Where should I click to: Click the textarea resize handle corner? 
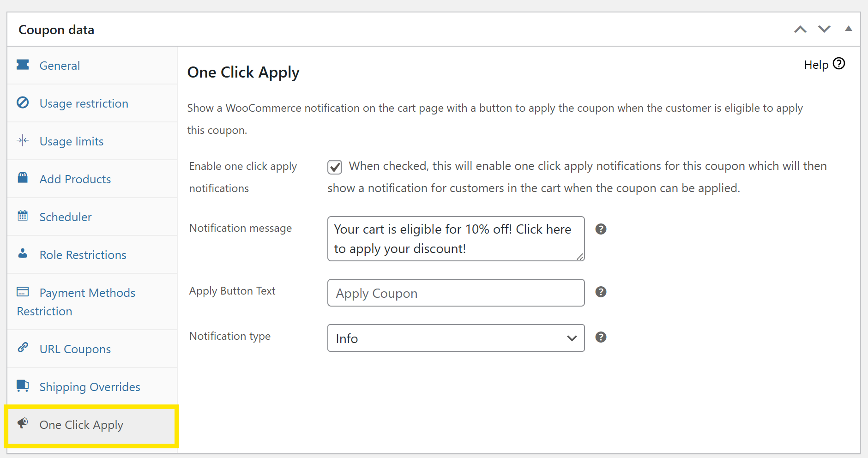(x=580, y=257)
